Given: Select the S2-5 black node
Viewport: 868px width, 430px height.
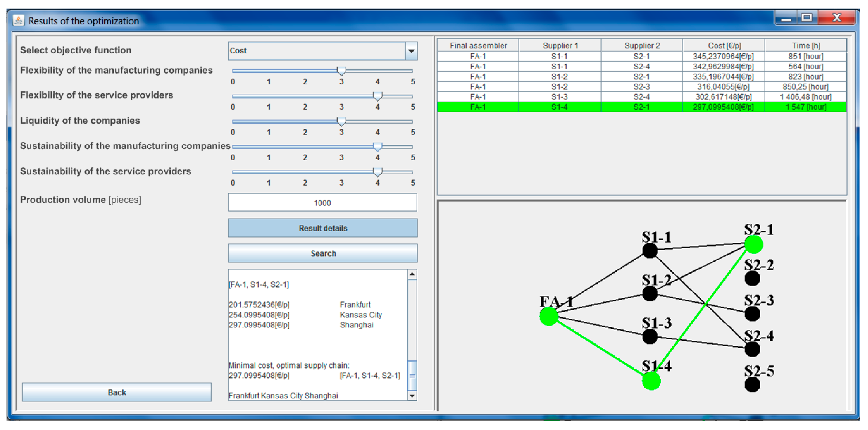Looking at the screenshot, I should coord(752,384).
